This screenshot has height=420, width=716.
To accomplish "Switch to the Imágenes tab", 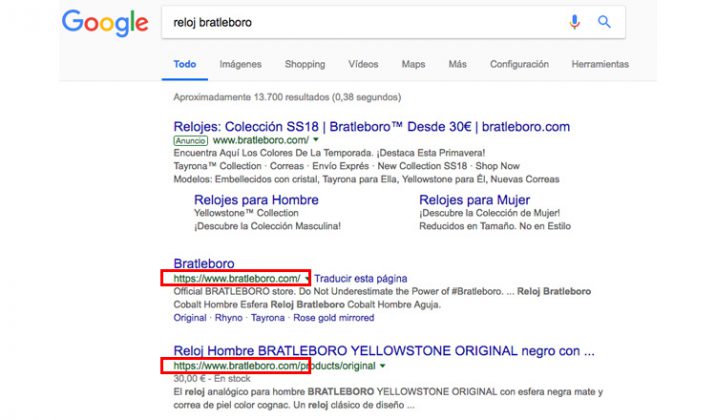I will click(240, 64).
